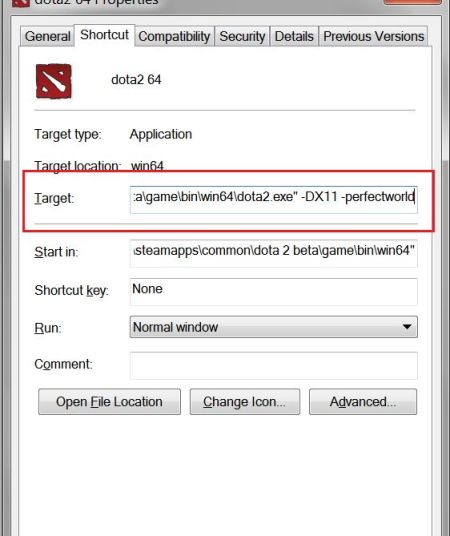Expand the Run dropdown arrow
The width and height of the screenshot is (450, 536).
tap(407, 327)
